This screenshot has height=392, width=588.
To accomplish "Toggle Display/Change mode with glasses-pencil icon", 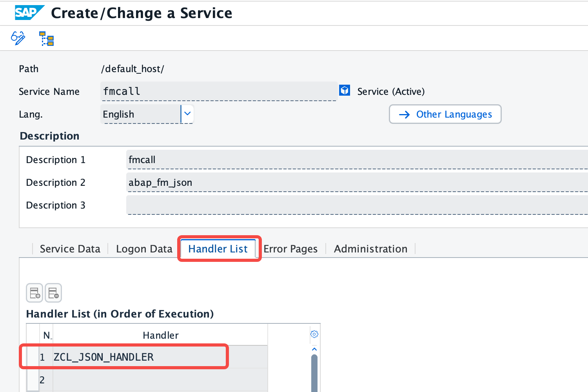I will [18, 38].
